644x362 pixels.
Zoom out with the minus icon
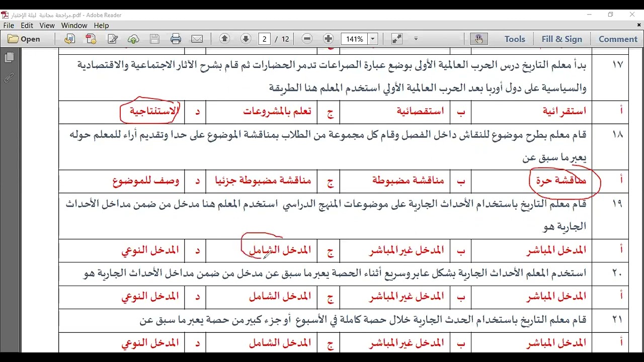(307, 39)
